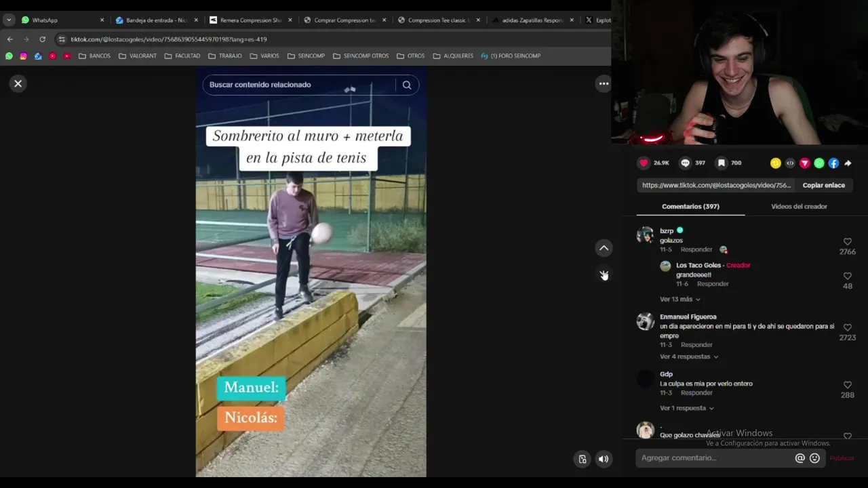
Task: Toggle the auto-scroll button beside the volume
Action: 583,459
